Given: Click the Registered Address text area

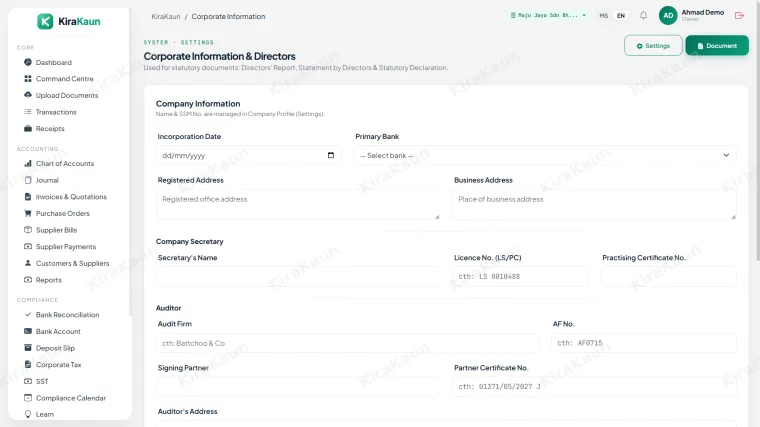Looking at the screenshot, I should (298, 204).
